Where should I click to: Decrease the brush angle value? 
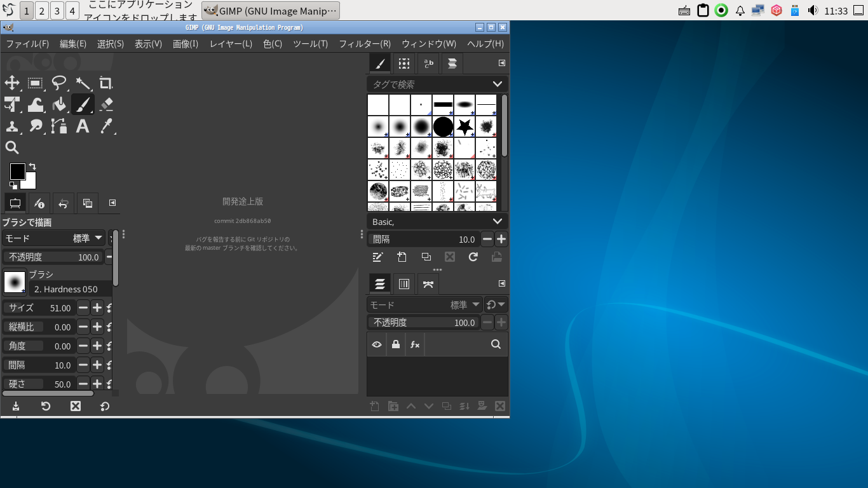click(83, 346)
